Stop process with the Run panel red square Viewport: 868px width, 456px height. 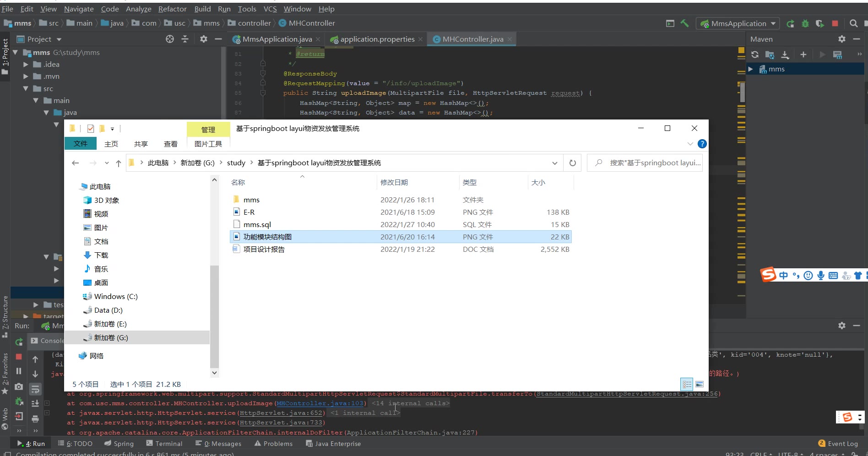tap(19, 356)
